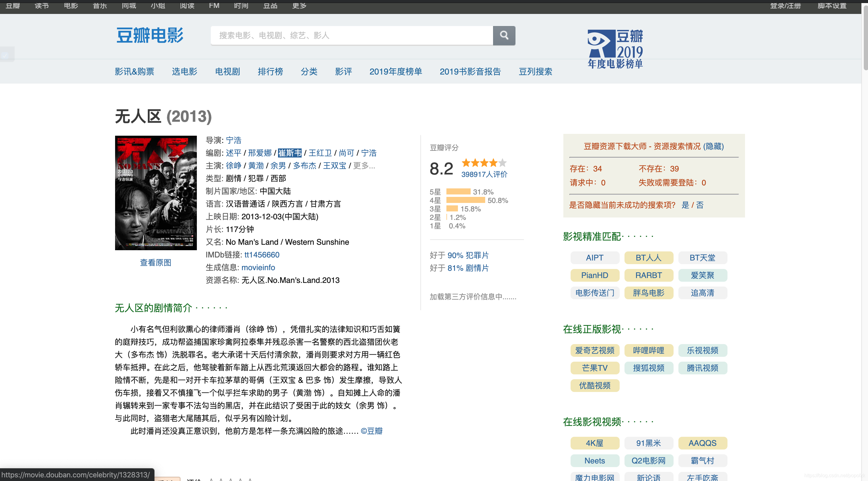868x481 pixels.
Task: Click screenwriter 尚可
Action: (346, 153)
